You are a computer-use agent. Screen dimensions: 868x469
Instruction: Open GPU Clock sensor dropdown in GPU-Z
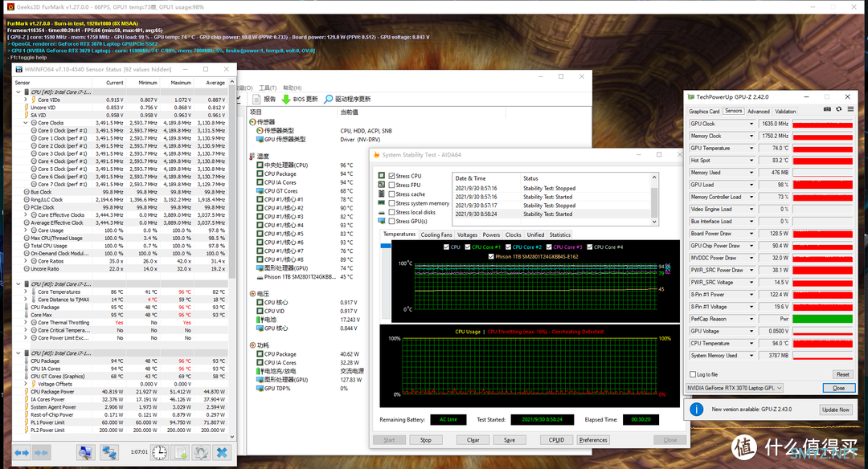751,124
